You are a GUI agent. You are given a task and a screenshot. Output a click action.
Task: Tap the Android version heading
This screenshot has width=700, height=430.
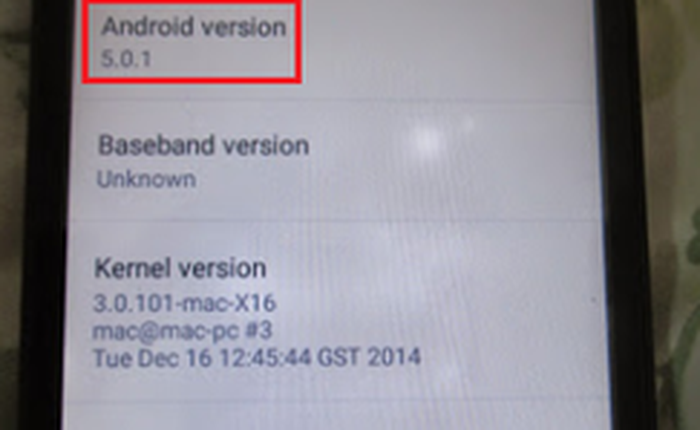pyautogui.click(x=194, y=27)
